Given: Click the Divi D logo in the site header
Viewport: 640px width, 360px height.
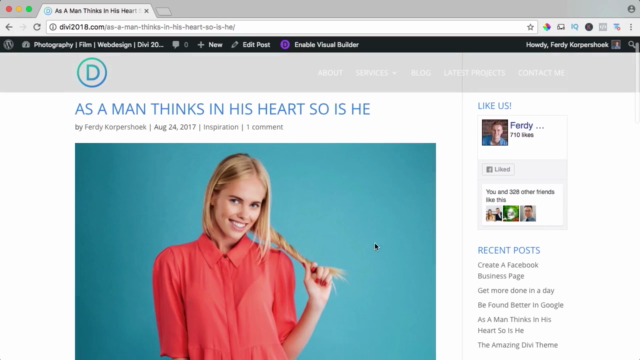Looking at the screenshot, I should tap(92, 73).
